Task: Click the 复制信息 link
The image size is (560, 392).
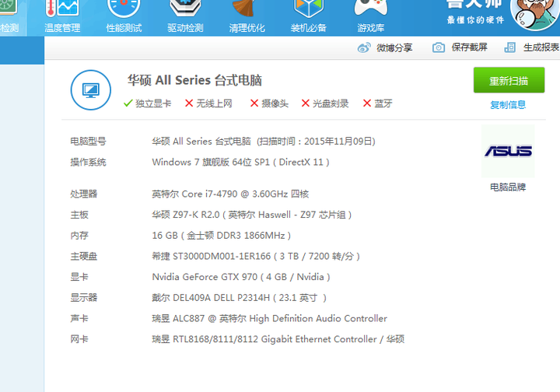Action: [508, 105]
